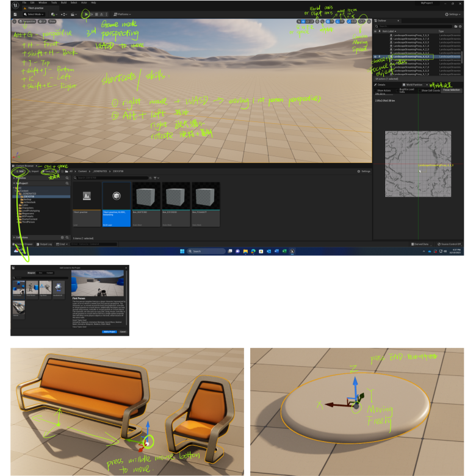Open the Window menu
The height and width of the screenshot is (476, 476).
pyautogui.click(x=43, y=2)
